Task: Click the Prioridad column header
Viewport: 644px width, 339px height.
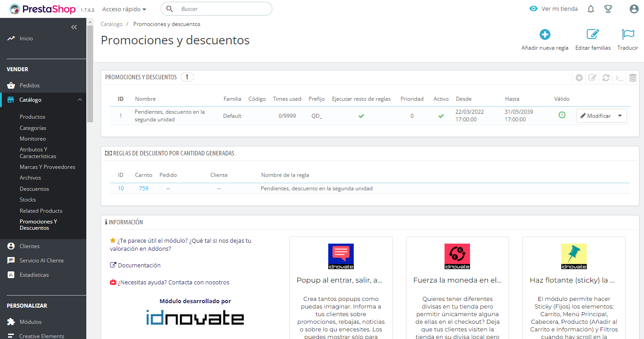Action: click(412, 99)
